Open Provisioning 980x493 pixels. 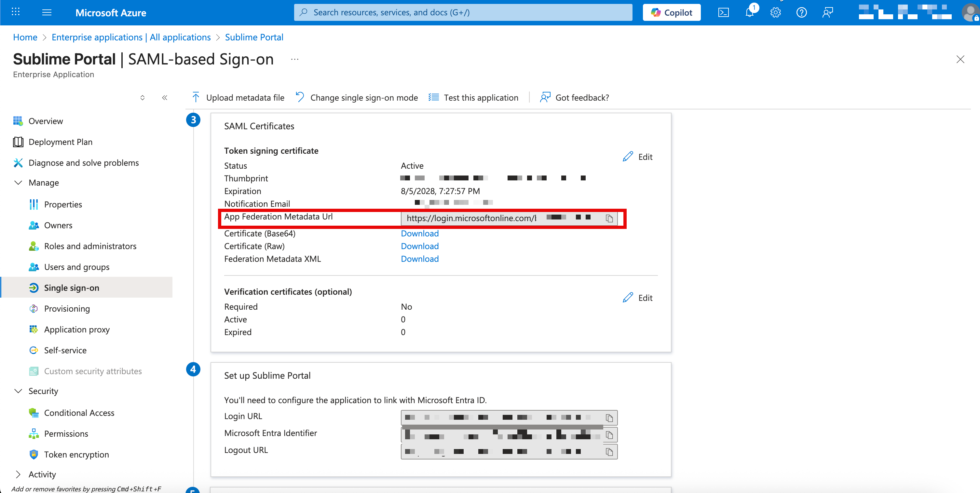click(67, 309)
